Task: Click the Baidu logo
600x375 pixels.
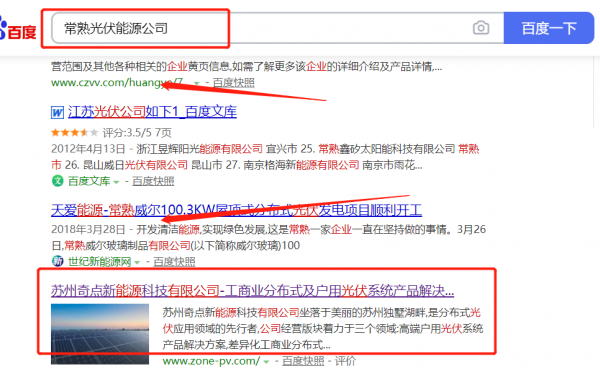Action: (x=18, y=29)
